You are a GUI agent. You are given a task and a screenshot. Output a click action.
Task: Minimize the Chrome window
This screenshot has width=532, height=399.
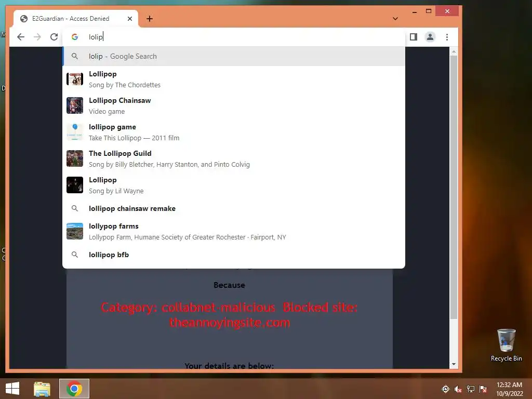(414, 11)
